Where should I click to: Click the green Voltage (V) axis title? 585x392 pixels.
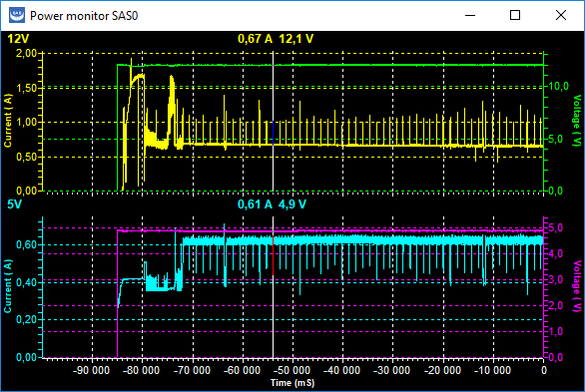click(577, 121)
